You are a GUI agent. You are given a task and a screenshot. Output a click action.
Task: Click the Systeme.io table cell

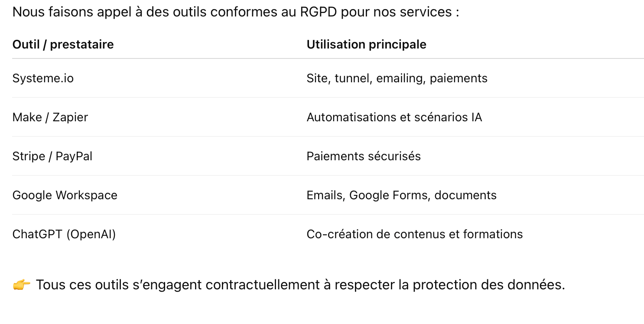(43, 78)
